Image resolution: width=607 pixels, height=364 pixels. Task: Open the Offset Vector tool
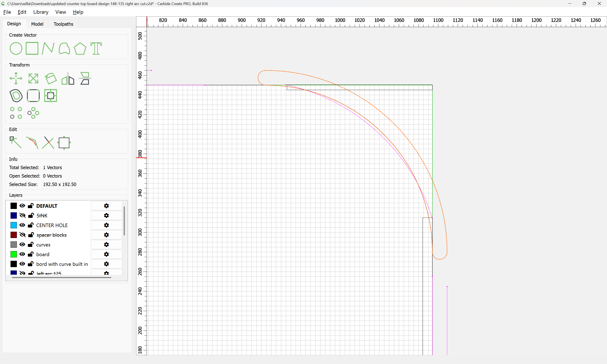tap(16, 96)
